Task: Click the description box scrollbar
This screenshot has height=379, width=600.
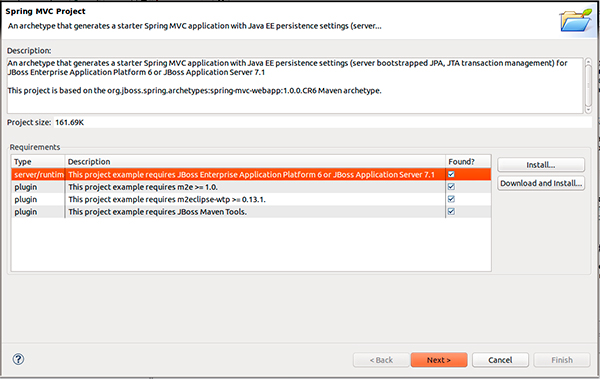Action: click(x=589, y=85)
